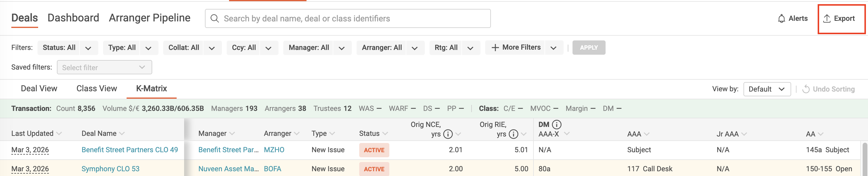This screenshot has width=868, height=176.
Task: Open the Symphony CLO 53 deal link
Action: coord(110,169)
